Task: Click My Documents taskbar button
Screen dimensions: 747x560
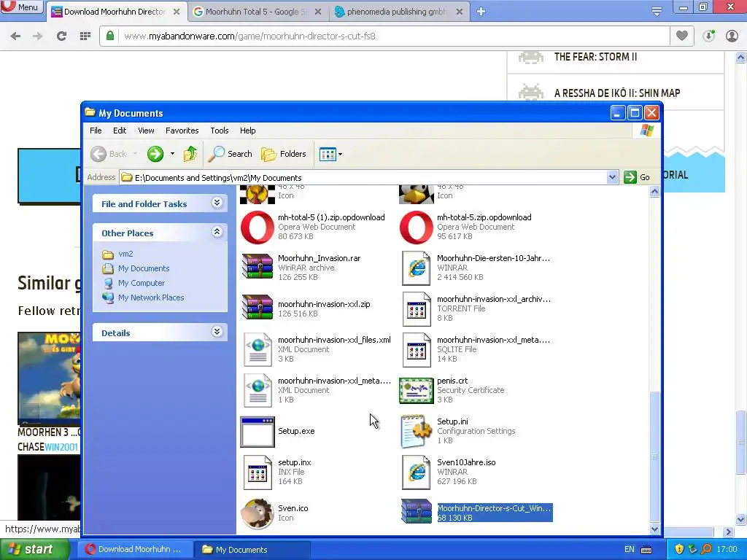Action: coord(252,549)
